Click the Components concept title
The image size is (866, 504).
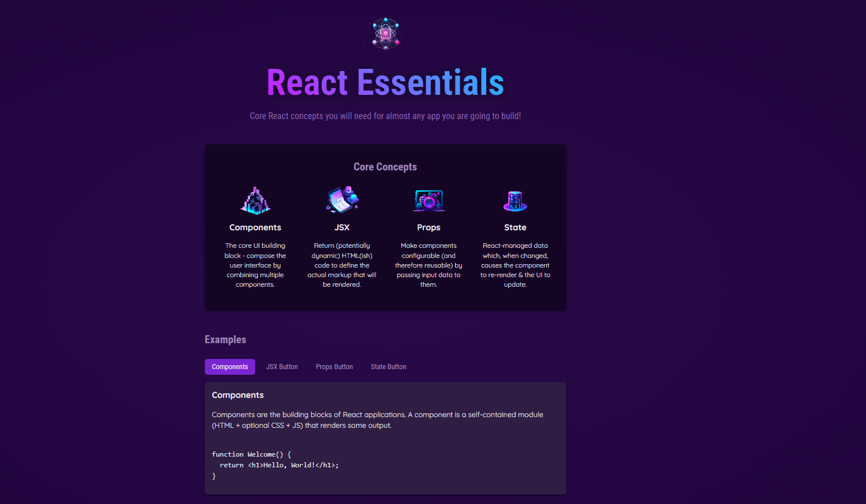(255, 227)
